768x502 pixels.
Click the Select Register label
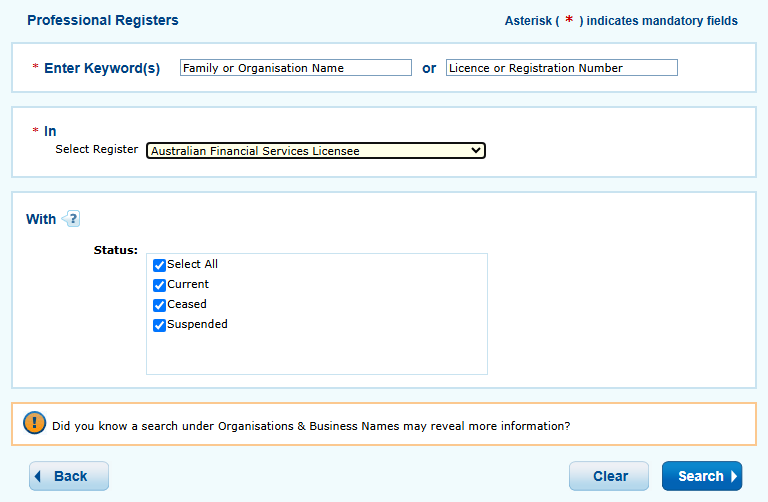[97, 149]
